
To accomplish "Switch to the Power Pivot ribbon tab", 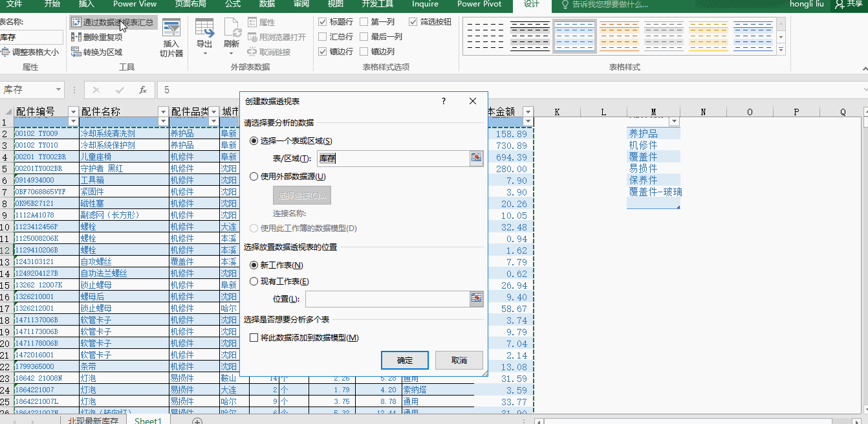I will pyautogui.click(x=479, y=5).
